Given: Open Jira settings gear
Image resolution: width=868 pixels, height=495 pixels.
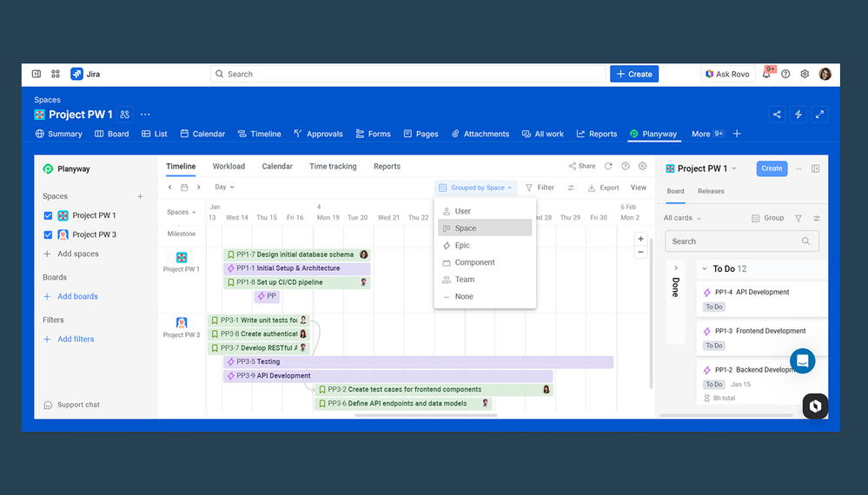Looking at the screenshot, I should (x=805, y=74).
